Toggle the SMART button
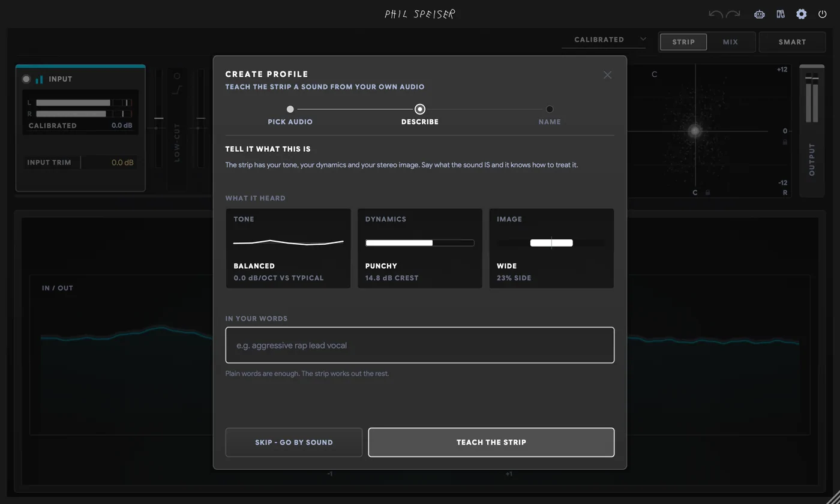The width and height of the screenshot is (840, 504). 793,42
